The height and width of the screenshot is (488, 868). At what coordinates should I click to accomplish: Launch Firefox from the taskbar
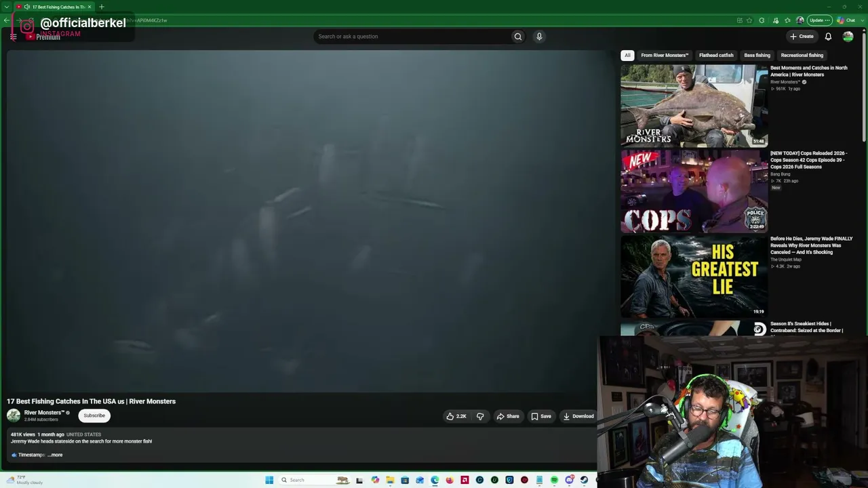[450, 480]
